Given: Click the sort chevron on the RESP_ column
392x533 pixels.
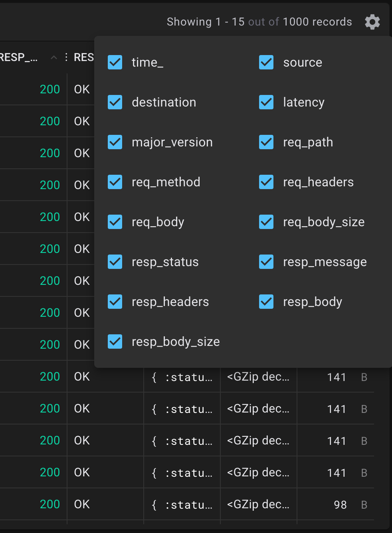Looking at the screenshot, I should coord(53,57).
